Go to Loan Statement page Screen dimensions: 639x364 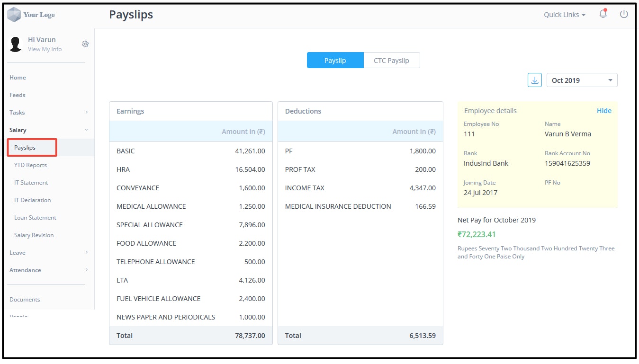point(35,218)
